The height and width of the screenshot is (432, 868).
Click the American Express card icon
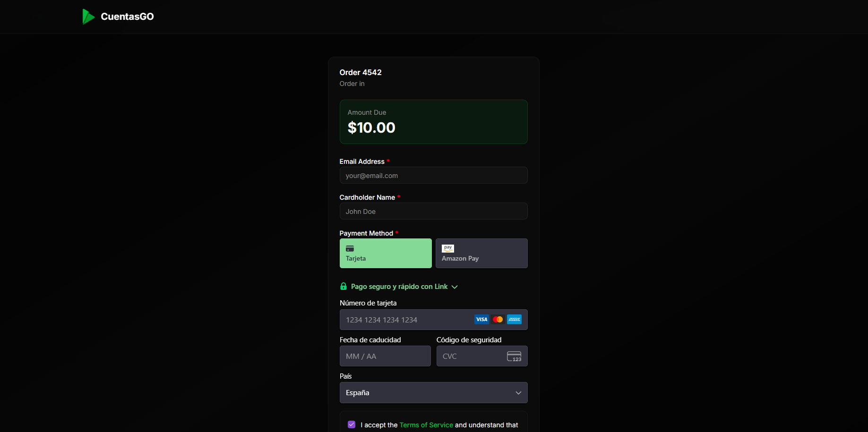[514, 320]
